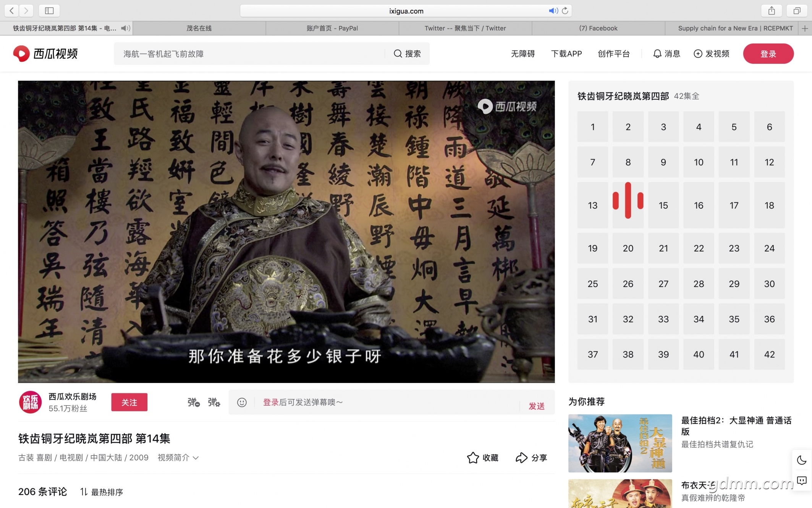
Task: Switch to the Supply chain for a New Era tab
Action: tap(731, 28)
